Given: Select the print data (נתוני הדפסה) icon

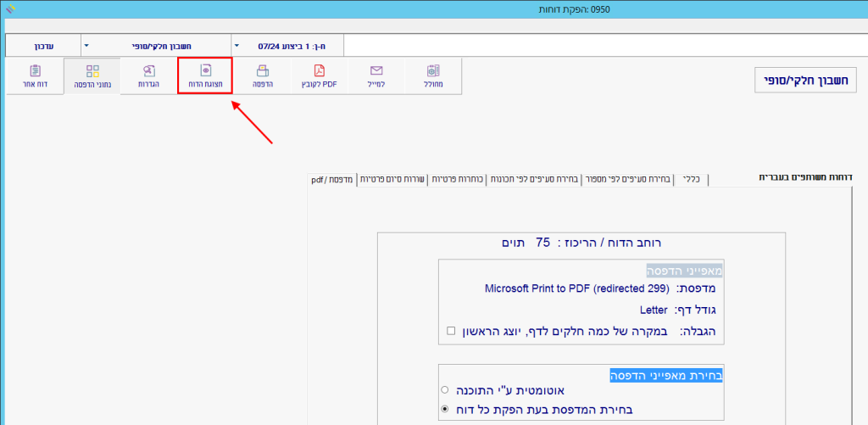Looking at the screenshot, I should coord(92,76).
